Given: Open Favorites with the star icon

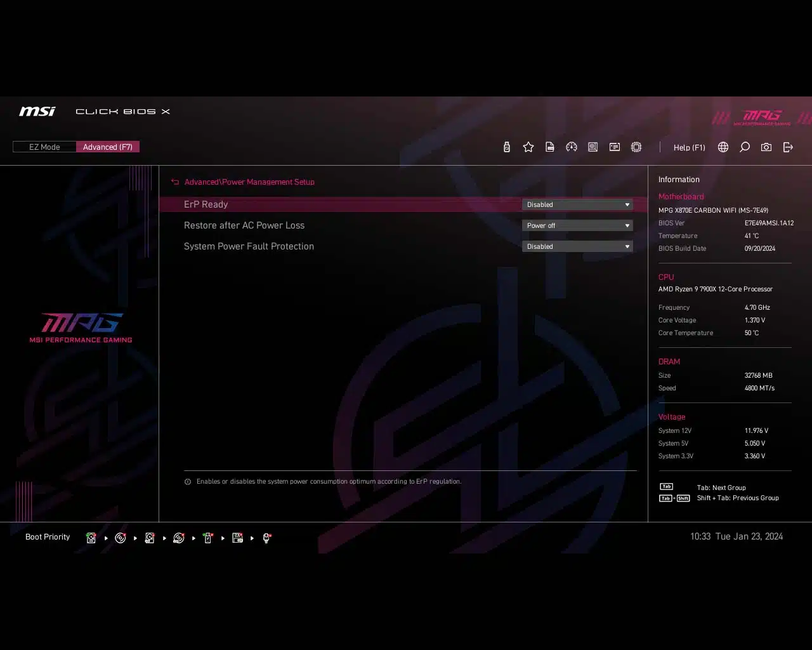Looking at the screenshot, I should point(528,147).
